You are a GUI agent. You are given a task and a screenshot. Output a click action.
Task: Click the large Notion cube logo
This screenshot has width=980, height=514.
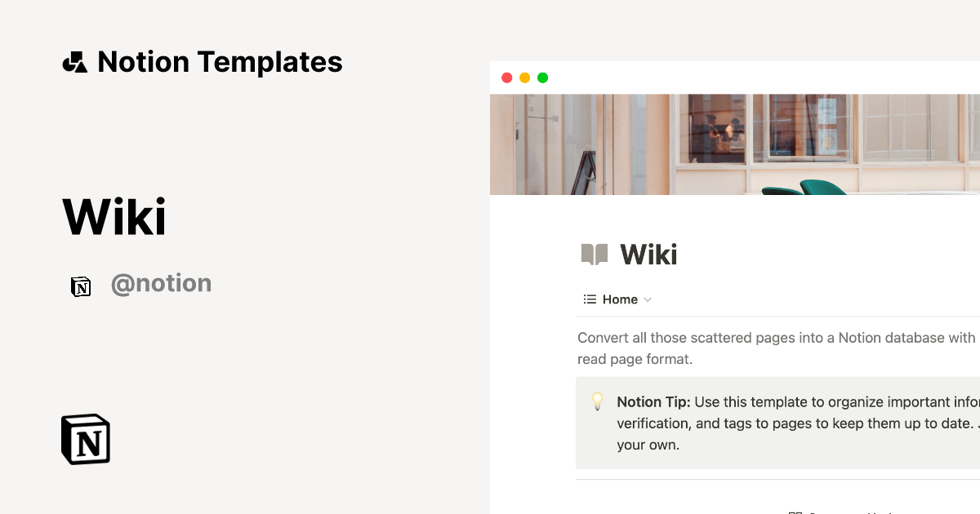pyautogui.click(x=86, y=439)
